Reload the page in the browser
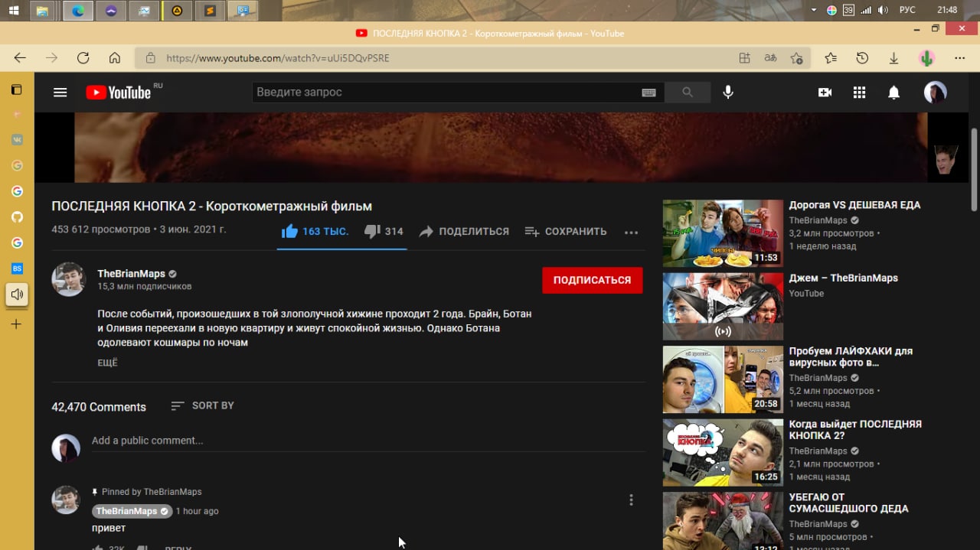The height and width of the screenshot is (550, 980). (x=83, y=58)
